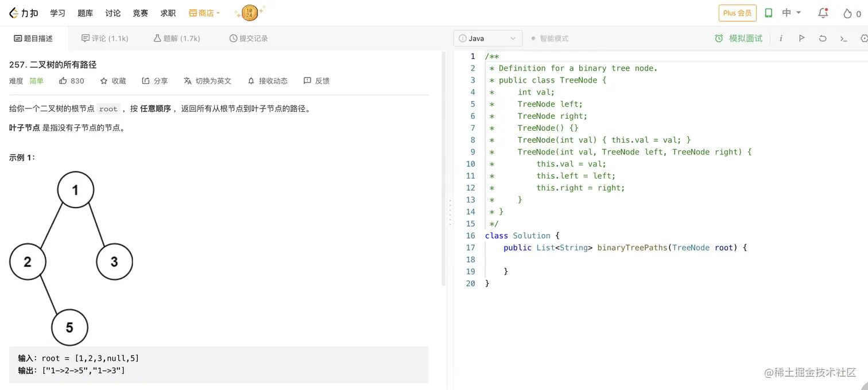Click the Plus 会员 button
Screen dimensions: 868x390
tap(737, 13)
